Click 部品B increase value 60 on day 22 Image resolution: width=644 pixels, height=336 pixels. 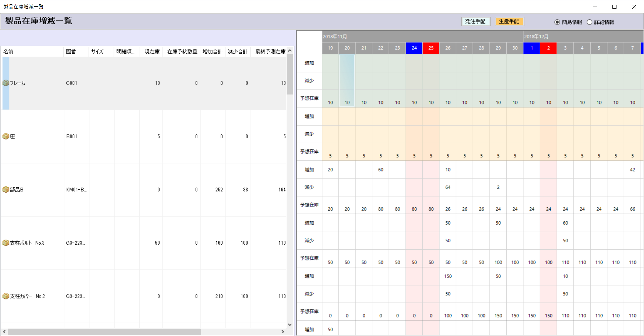point(381,170)
